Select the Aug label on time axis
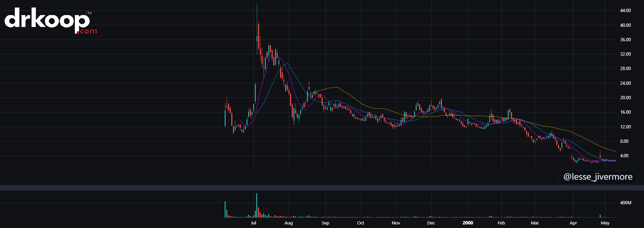Screen dimensions: 644x228 pyautogui.click(x=288, y=223)
